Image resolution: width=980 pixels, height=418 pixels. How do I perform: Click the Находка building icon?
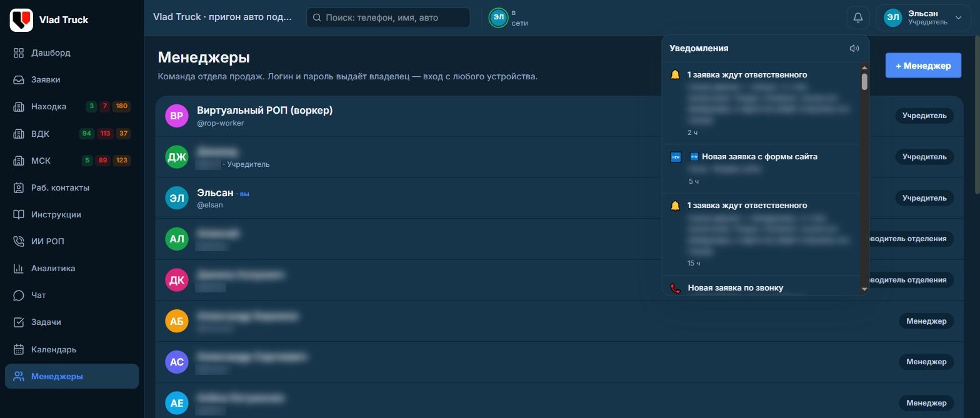pos(19,106)
